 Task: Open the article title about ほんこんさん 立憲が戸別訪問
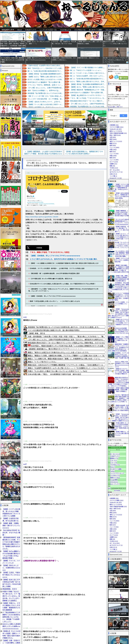click(x=64, y=164)
